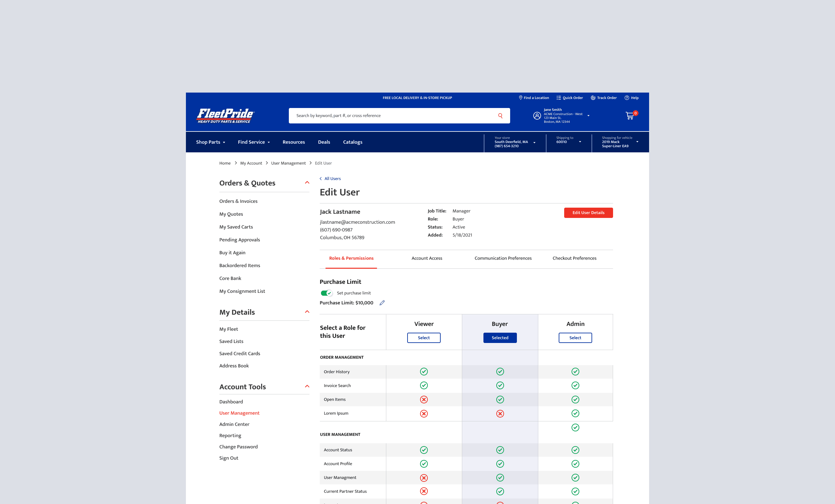Open the Help question mark icon

[627, 97]
